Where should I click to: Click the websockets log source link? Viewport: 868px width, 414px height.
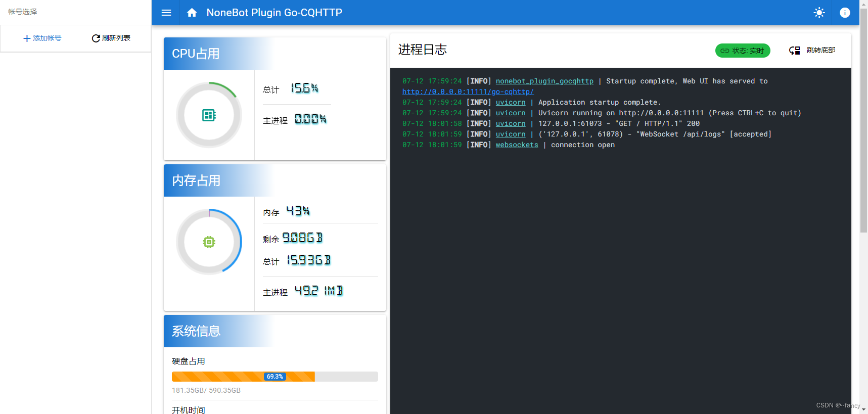[x=517, y=145]
